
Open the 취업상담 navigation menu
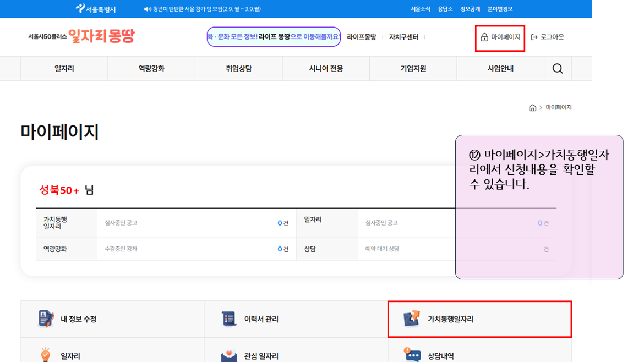pos(238,69)
